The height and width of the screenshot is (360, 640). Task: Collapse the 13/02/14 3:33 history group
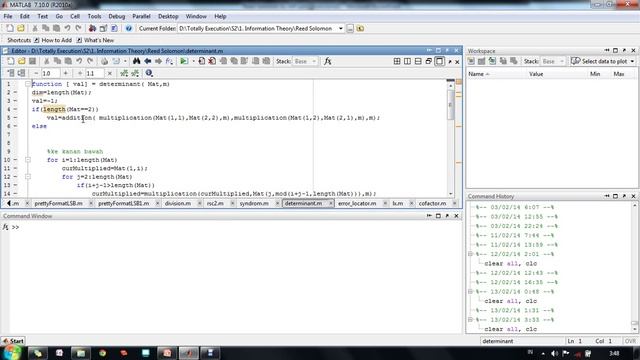coord(470,320)
